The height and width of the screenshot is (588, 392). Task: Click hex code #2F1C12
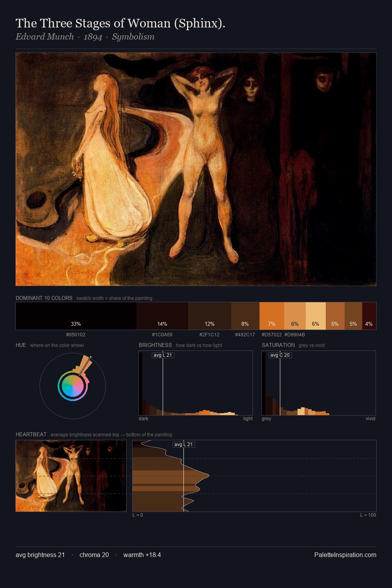209,335
